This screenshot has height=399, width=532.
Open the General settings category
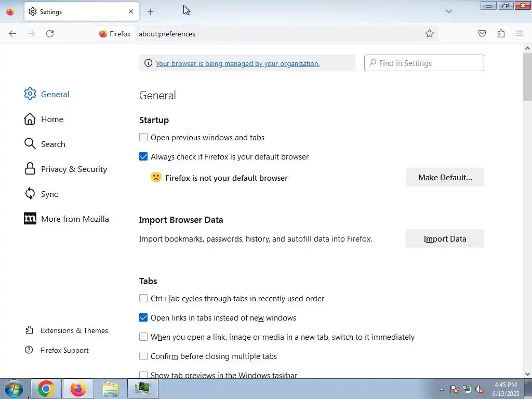pos(47,94)
